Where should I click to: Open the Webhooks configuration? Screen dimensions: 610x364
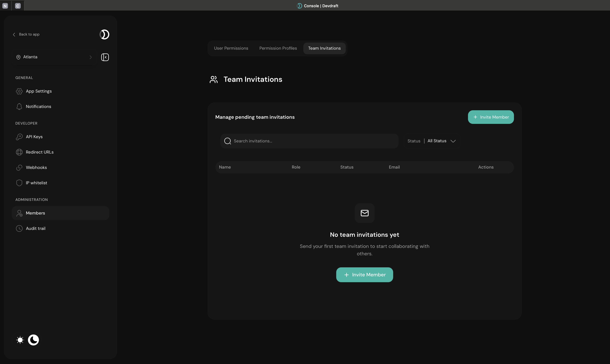click(36, 168)
